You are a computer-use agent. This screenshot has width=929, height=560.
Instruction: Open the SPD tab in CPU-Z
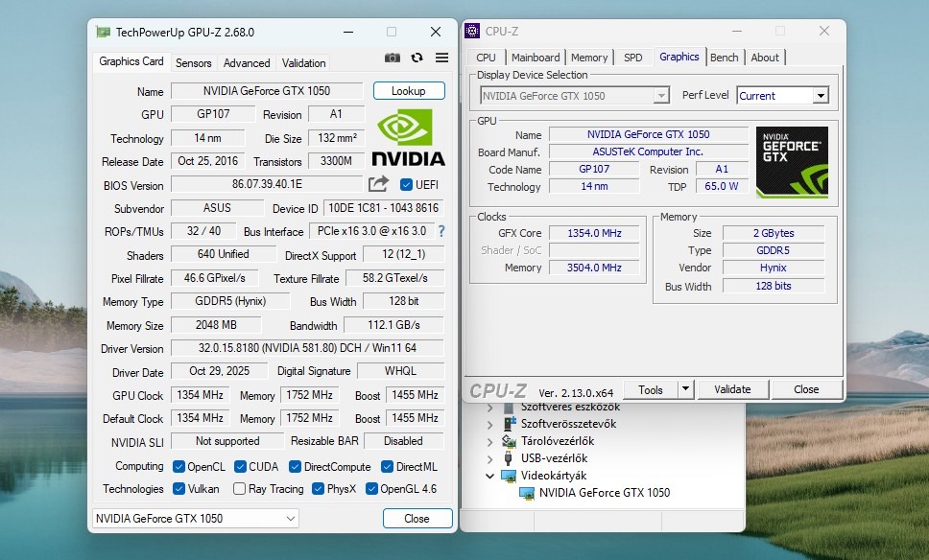click(x=632, y=58)
